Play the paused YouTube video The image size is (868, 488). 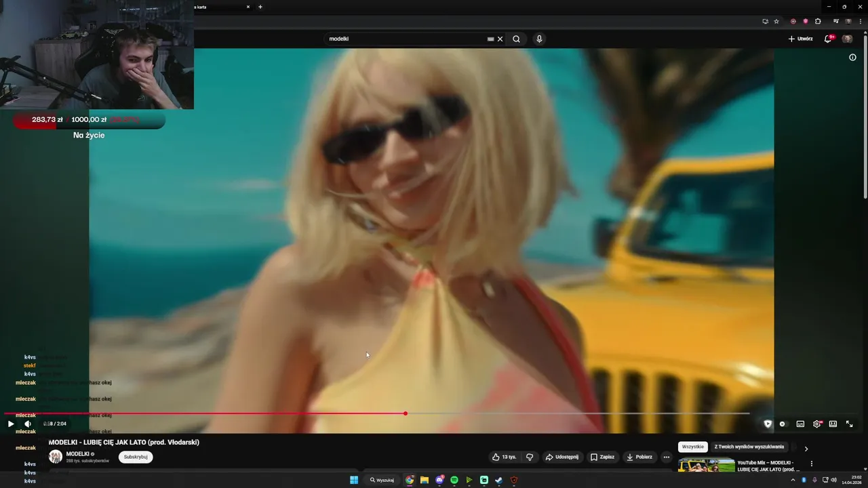pyautogui.click(x=10, y=424)
